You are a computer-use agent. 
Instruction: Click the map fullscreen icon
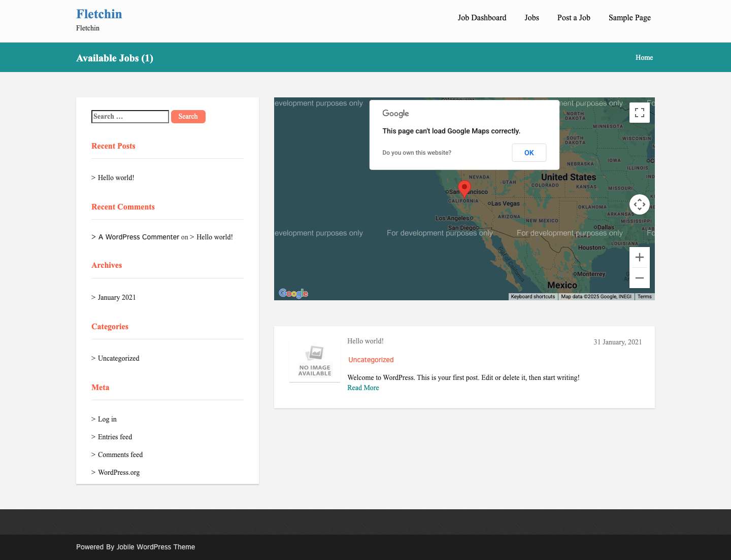pyautogui.click(x=639, y=112)
